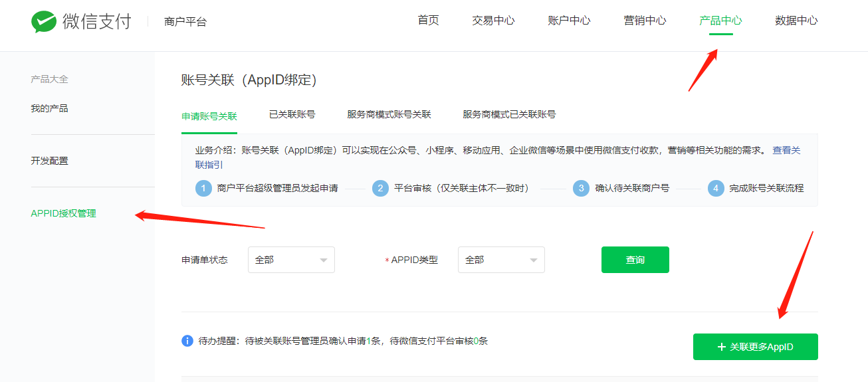
Task: Open 我的产品 in left sidebar
Action: [49, 108]
